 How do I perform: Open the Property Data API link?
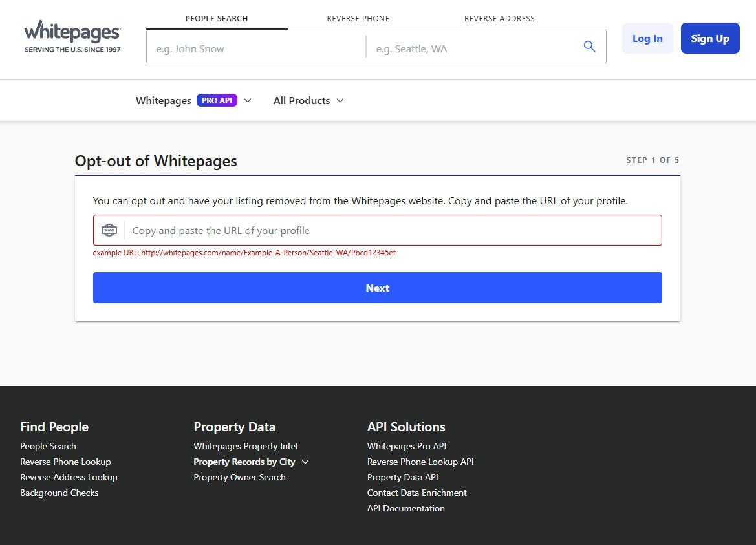[403, 477]
